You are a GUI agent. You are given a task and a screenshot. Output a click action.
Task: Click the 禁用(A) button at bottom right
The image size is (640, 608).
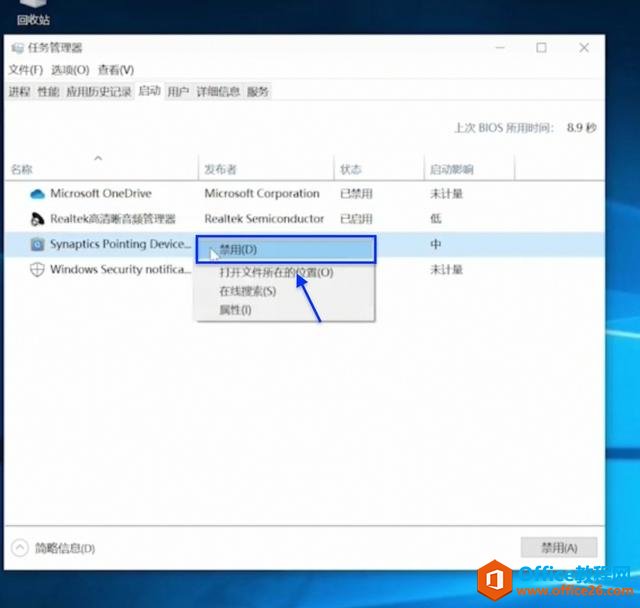coord(559,548)
